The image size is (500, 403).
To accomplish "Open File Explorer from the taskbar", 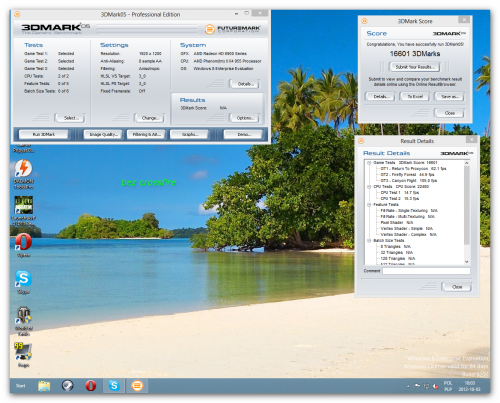I will [x=44, y=386].
